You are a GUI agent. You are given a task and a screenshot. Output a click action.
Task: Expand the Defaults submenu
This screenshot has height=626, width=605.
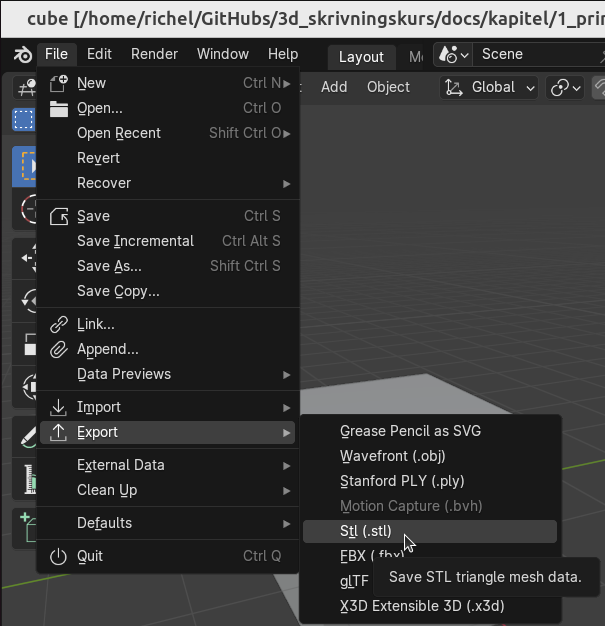pos(168,523)
